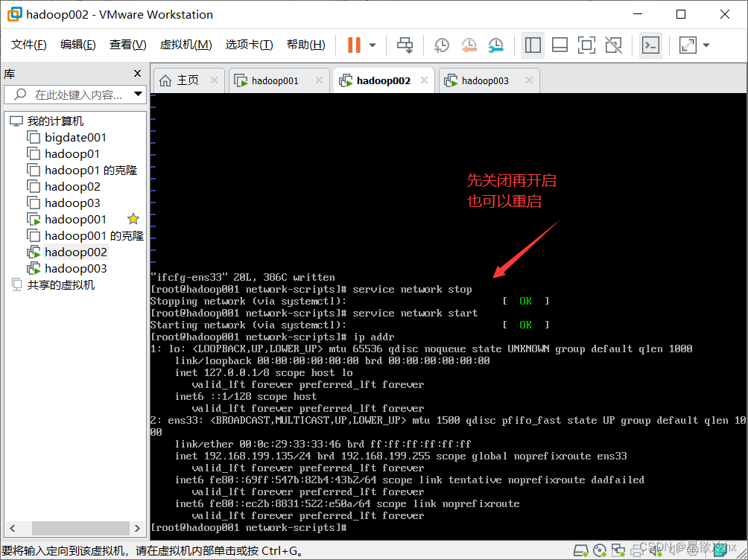
Task: Select hadoop01 in the library
Action: [72, 153]
